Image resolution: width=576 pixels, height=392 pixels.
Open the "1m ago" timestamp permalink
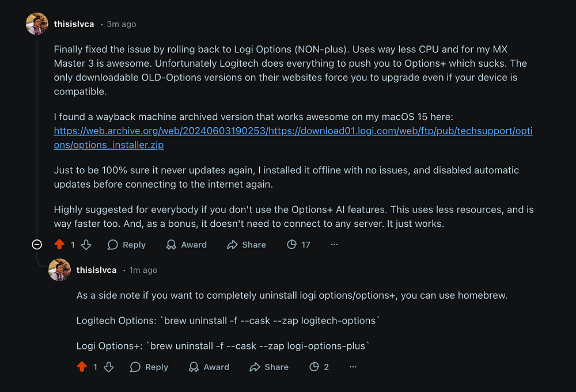click(x=143, y=270)
